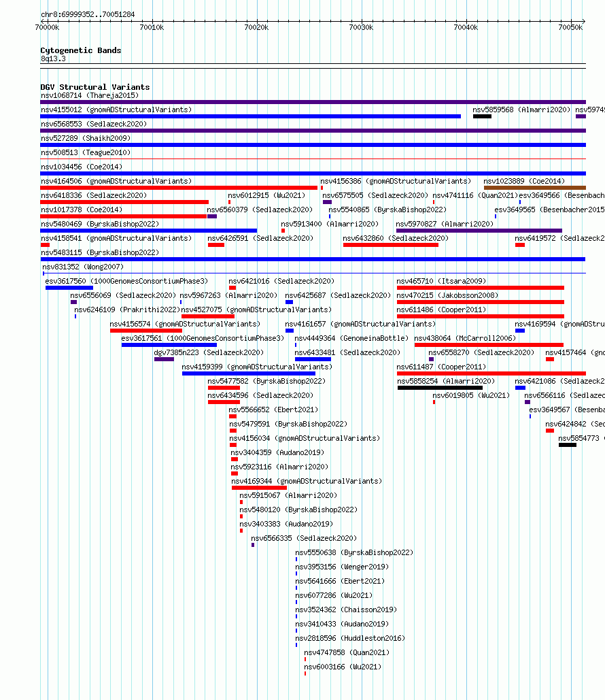The width and height of the screenshot is (605, 700).
Task: Open nsv831352 (Wong2007) label
Action: (83, 267)
